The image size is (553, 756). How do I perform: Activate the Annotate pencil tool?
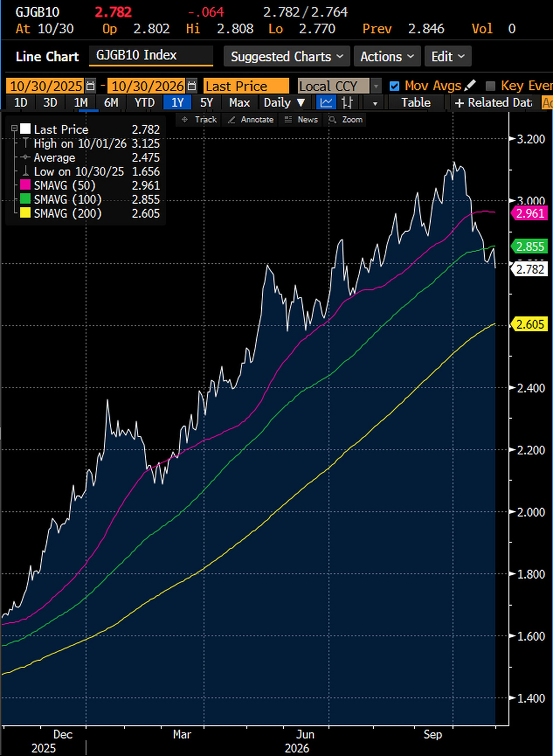click(x=250, y=120)
